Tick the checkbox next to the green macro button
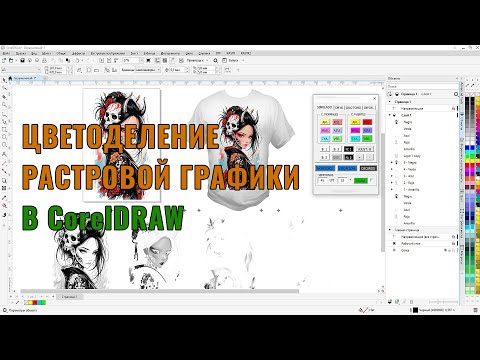 coord(371,180)
